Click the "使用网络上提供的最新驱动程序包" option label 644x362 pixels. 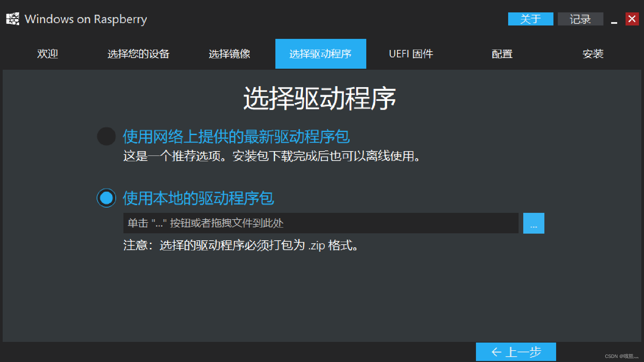pos(236,136)
